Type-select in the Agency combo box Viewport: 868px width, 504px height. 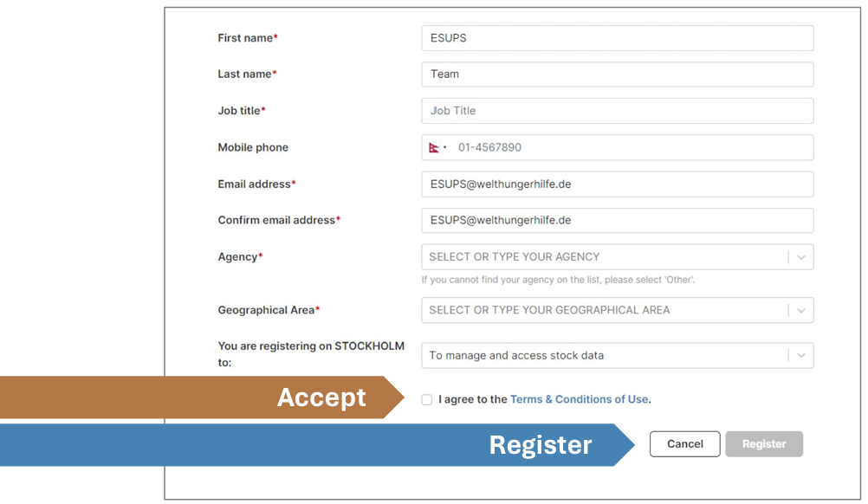602,257
